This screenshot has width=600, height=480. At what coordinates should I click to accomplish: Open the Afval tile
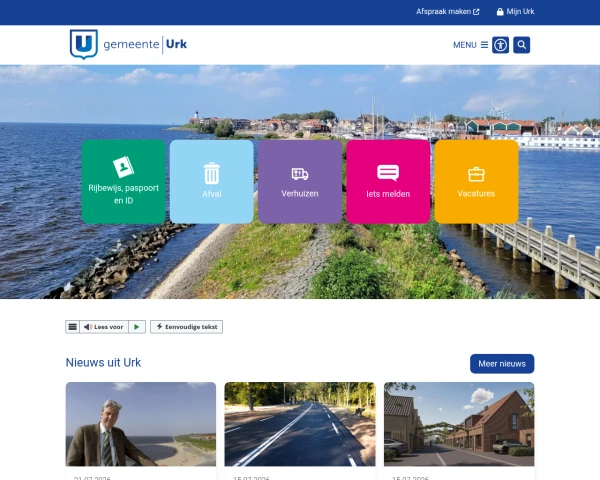tap(212, 181)
